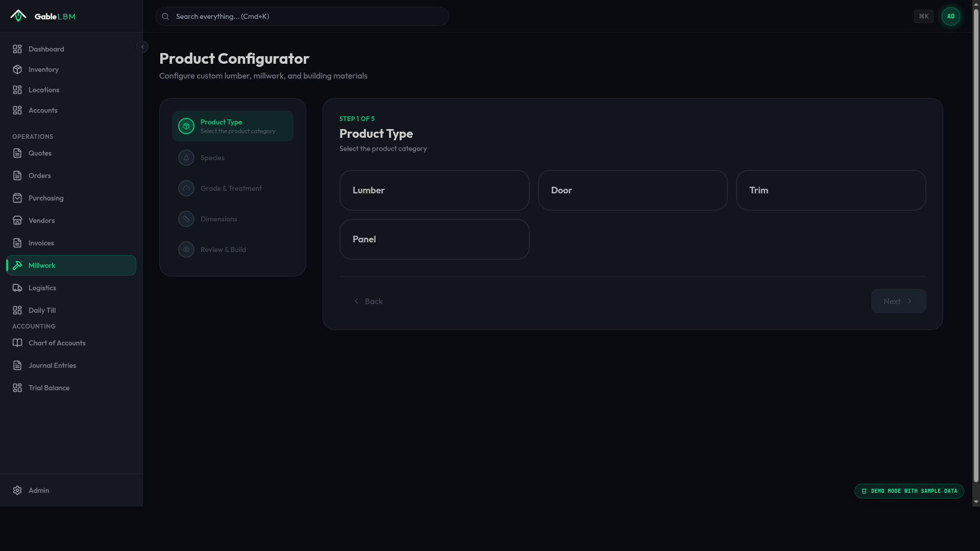Screen dimensions: 980x551
Task: Select the Panel product option
Action: coord(434,239)
